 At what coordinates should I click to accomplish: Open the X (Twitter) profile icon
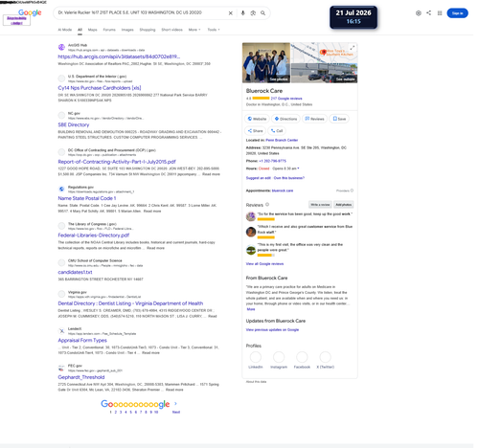pyautogui.click(x=325, y=357)
